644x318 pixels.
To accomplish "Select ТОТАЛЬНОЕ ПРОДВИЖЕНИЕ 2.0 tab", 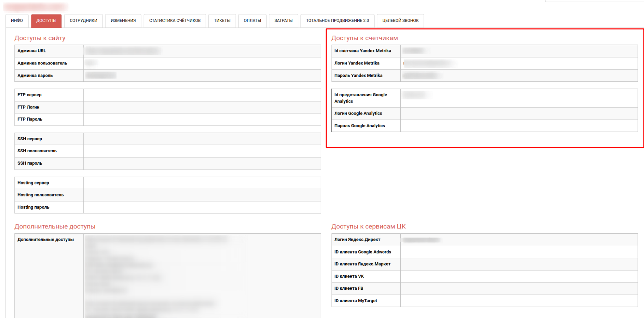I will pyautogui.click(x=337, y=21).
